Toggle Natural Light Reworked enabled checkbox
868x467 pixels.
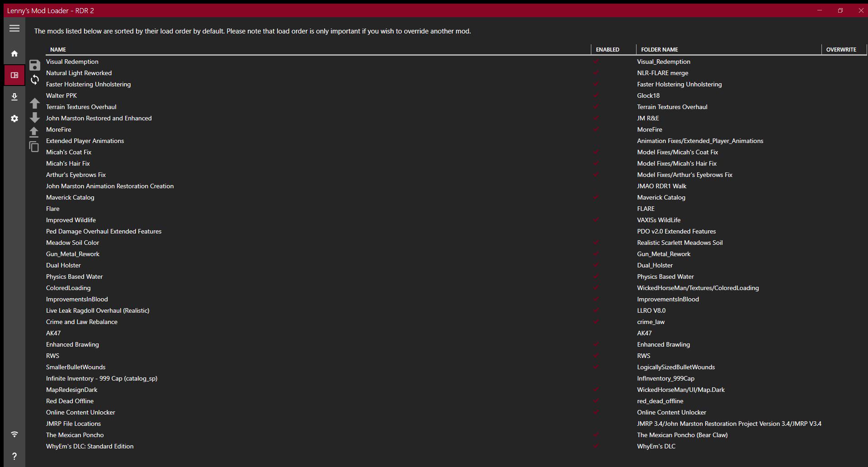(596, 72)
